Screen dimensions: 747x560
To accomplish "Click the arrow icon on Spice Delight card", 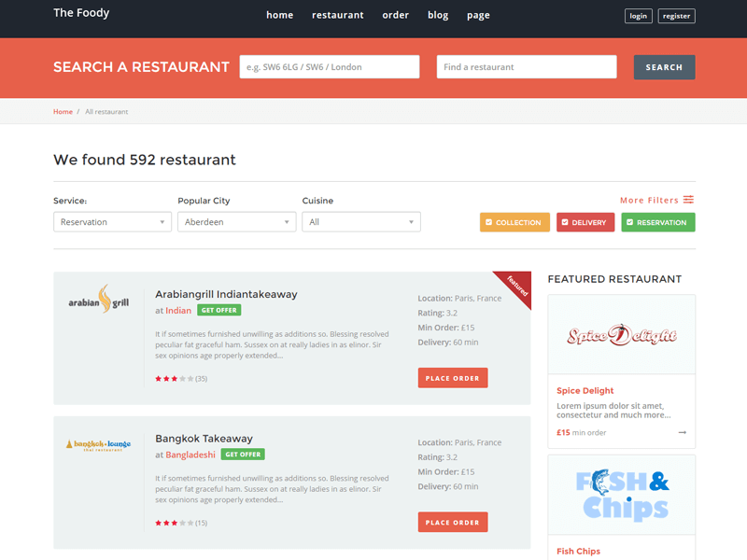I will pos(683,433).
